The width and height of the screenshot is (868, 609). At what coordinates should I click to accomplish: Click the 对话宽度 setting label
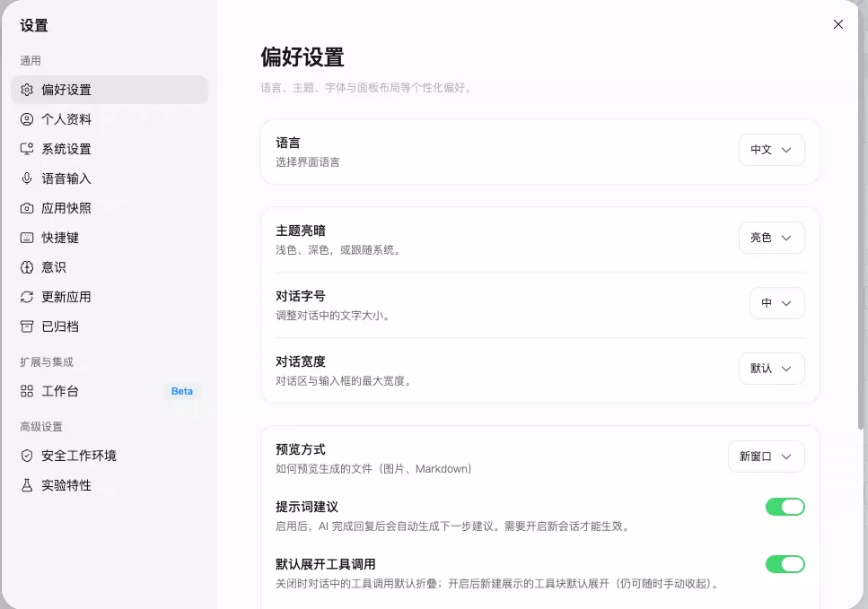point(301,361)
